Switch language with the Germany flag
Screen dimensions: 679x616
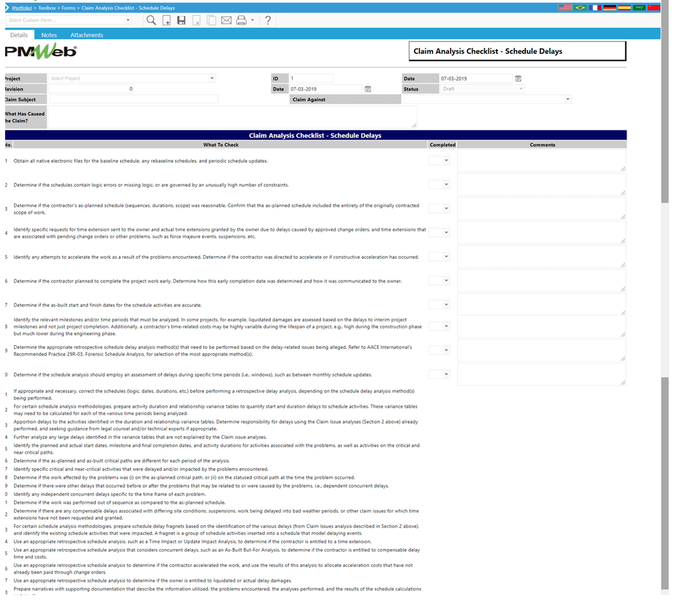click(x=609, y=8)
